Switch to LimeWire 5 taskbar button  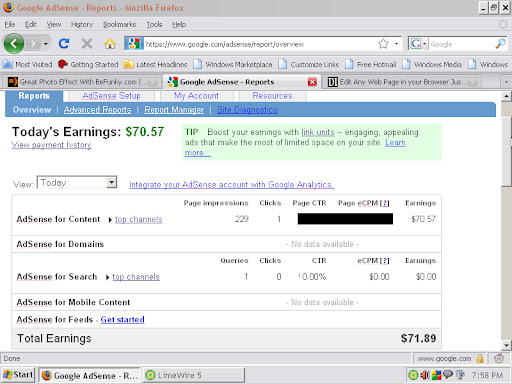tap(194, 375)
